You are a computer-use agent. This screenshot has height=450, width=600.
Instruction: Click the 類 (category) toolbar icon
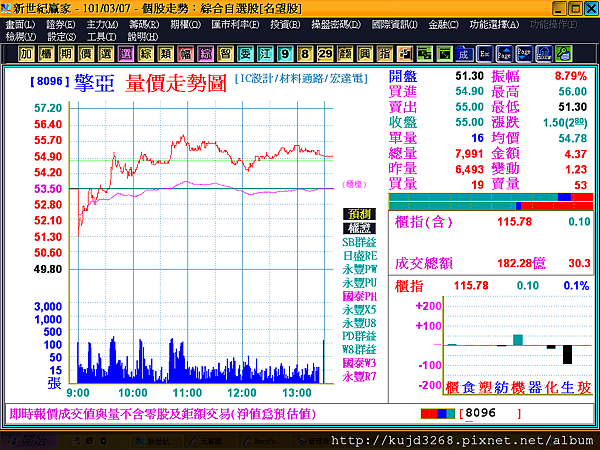click(165, 54)
